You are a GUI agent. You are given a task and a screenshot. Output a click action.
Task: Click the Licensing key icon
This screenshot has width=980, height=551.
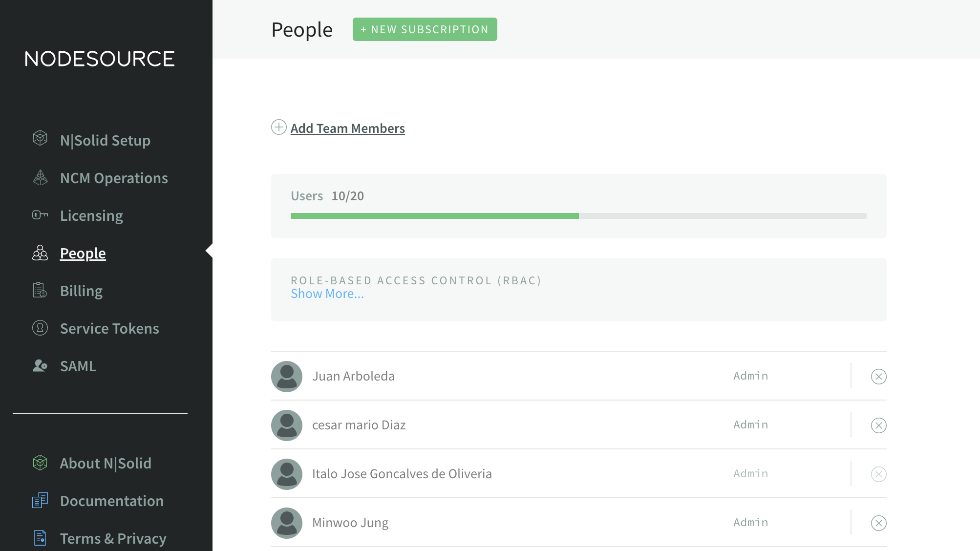pos(40,215)
